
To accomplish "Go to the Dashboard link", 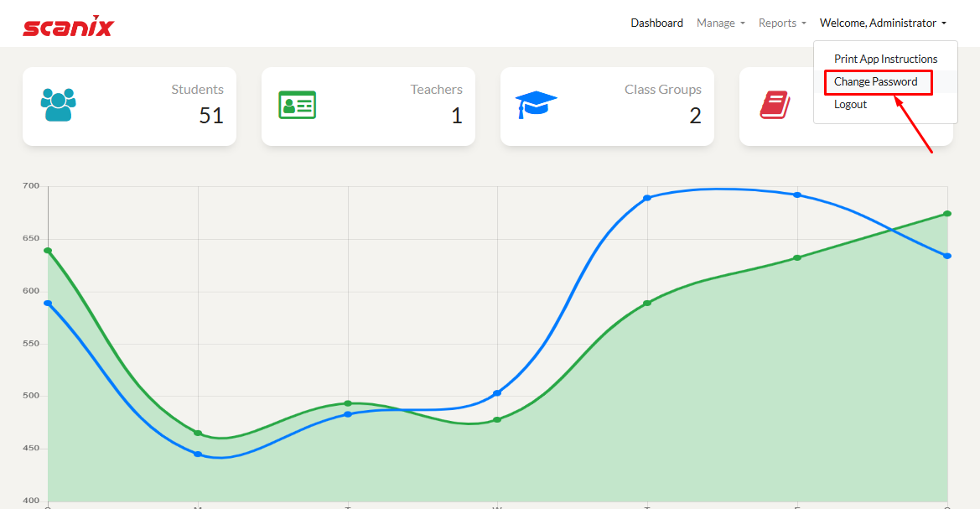I will pyautogui.click(x=656, y=23).
